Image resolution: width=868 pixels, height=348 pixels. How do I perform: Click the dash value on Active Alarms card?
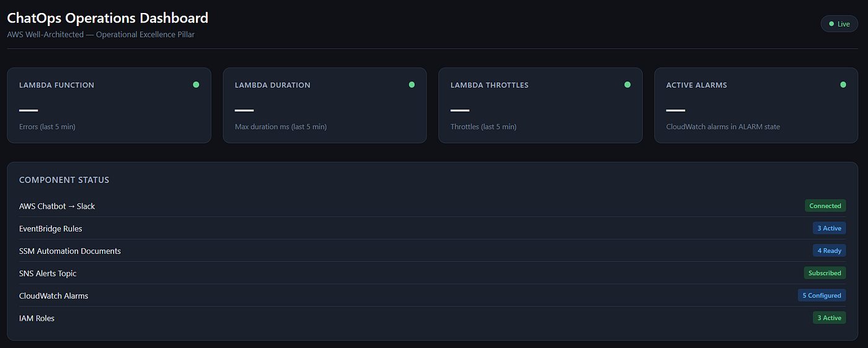[x=676, y=110]
